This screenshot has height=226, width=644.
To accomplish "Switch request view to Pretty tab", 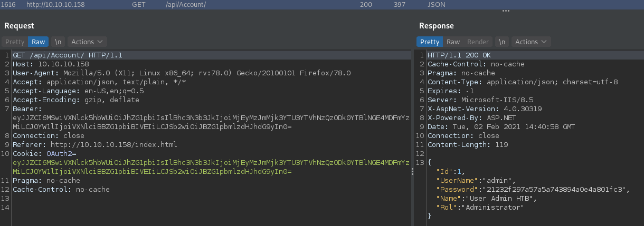I will [15, 42].
